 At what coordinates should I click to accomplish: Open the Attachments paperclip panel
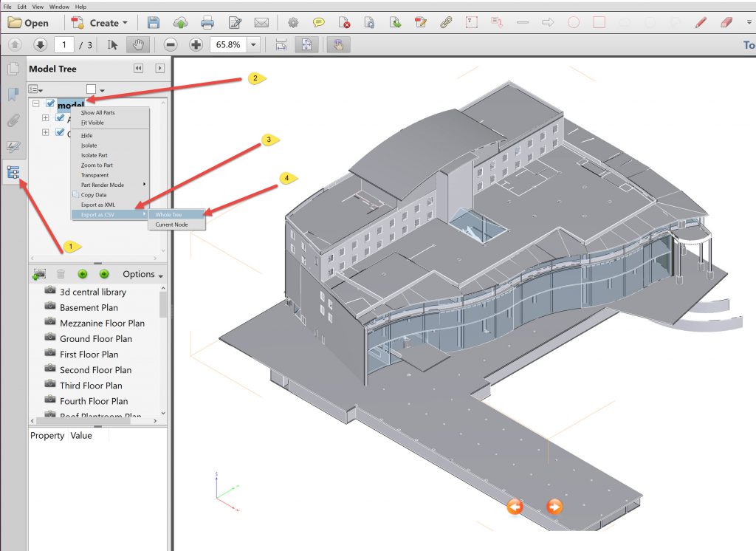point(13,120)
